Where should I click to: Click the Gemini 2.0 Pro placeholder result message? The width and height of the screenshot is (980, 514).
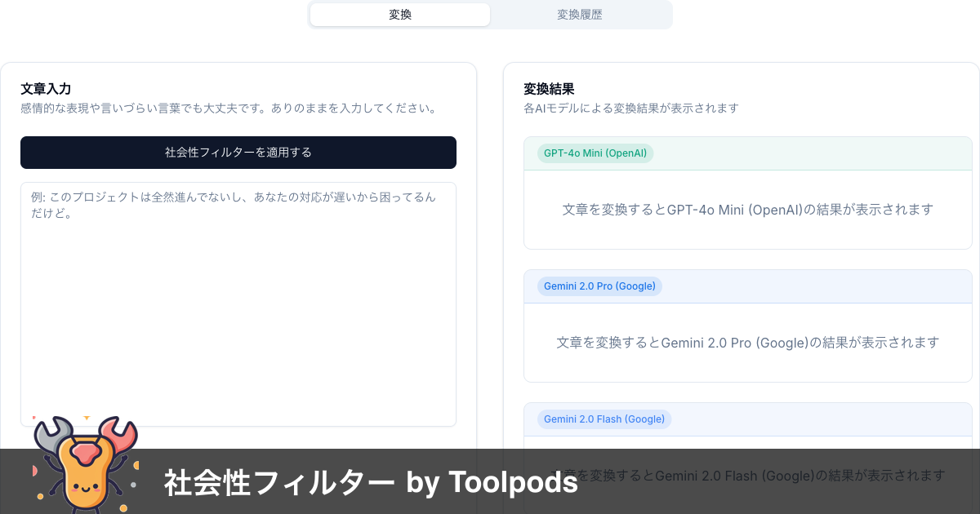click(x=746, y=343)
